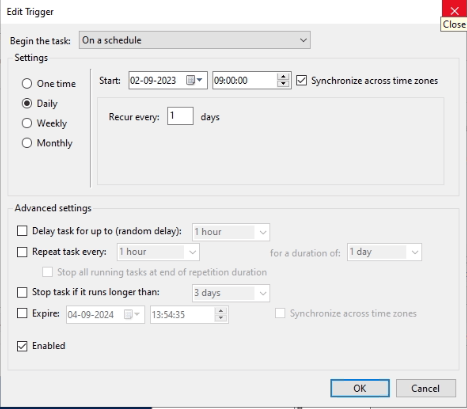
Task: Click the Recur every days field
Action: click(180, 116)
